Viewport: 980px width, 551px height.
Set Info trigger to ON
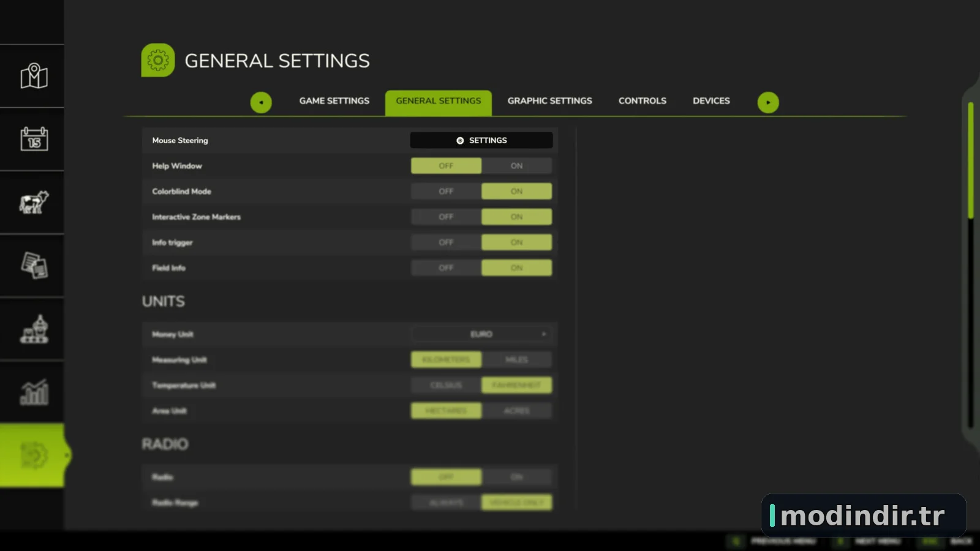[517, 242]
